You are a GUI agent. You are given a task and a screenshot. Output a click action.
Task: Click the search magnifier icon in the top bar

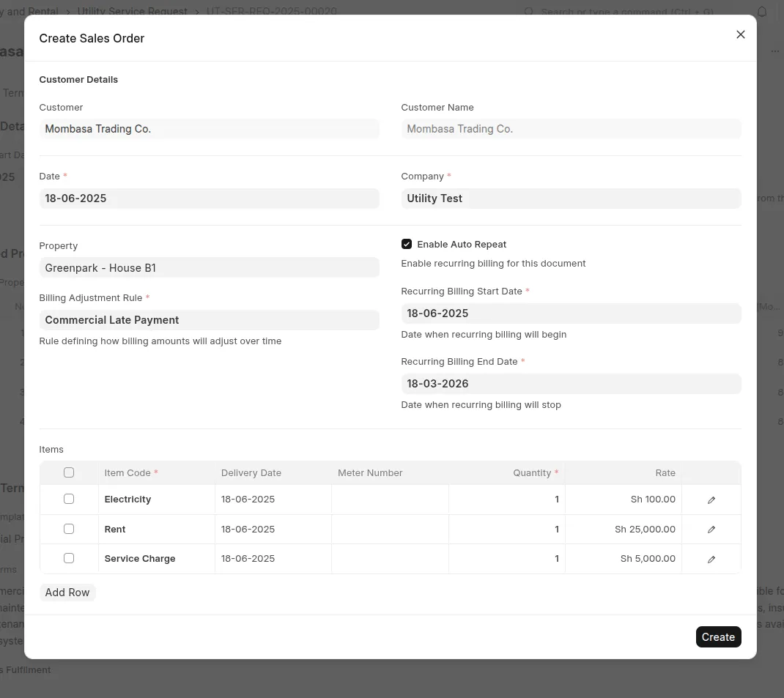click(x=528, y=12)
